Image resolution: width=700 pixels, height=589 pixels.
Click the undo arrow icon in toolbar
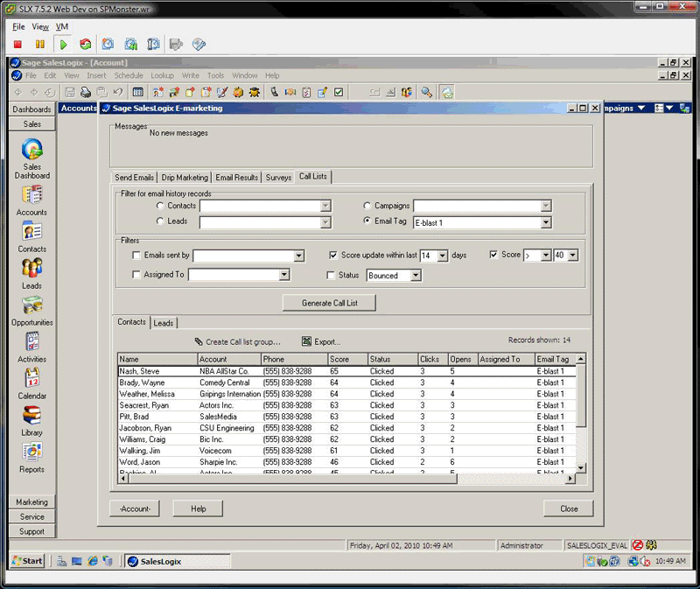tap(118, 93)
